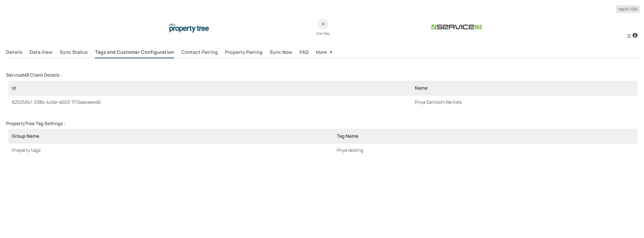Screen dimensions: 644x238
Task: Click the Id column header
Action: pyautogui.click(x=14, y=88)
